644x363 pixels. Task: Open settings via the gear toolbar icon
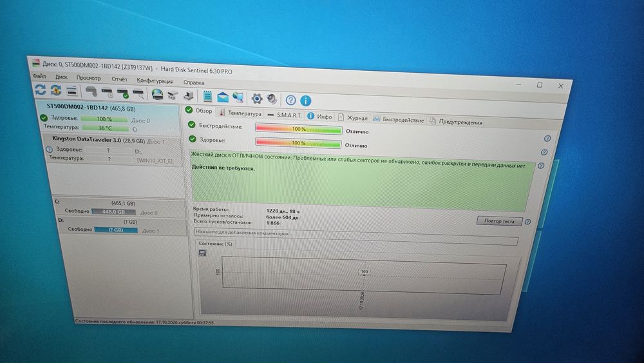[x=257, y=99]
